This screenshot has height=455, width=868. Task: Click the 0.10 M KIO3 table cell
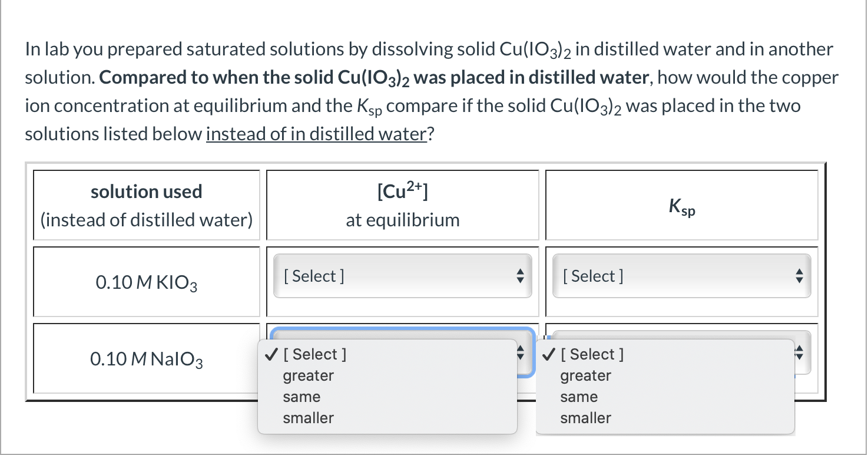coord(145,282)
